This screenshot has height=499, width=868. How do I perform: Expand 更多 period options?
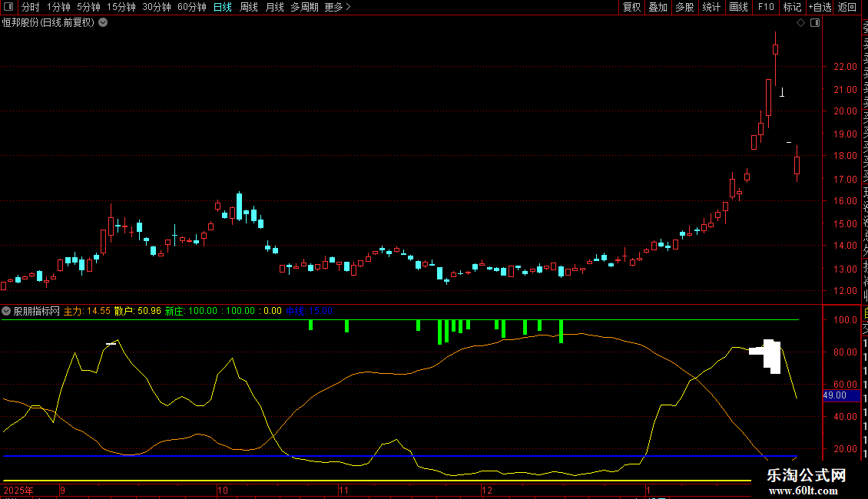pos(337,7)
